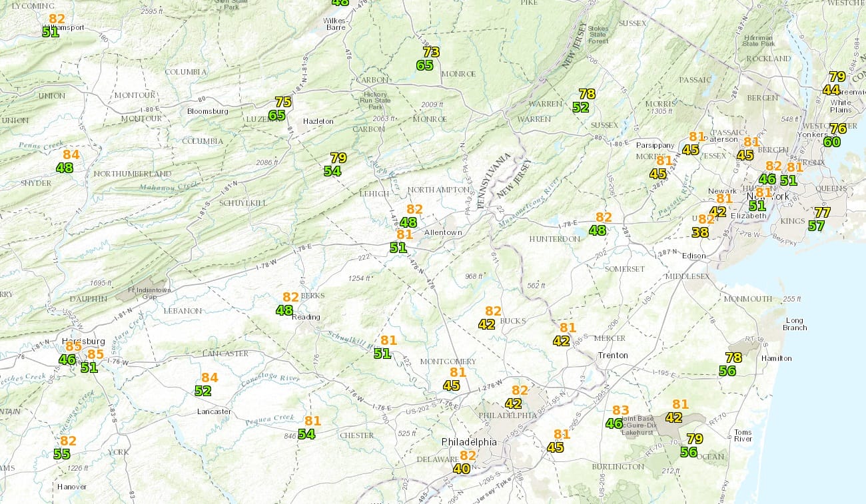Select the 82/55 station north of Hanover

(x=65, y=447)
